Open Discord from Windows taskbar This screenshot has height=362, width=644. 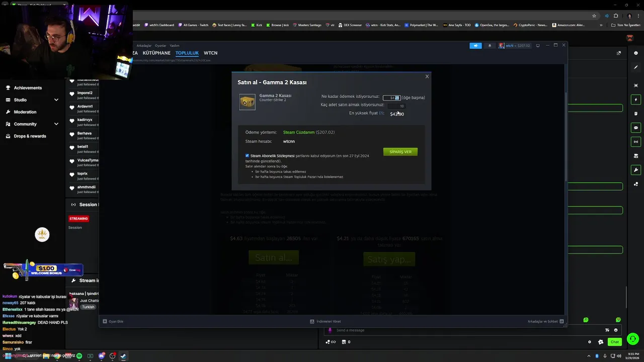(102, 356)
